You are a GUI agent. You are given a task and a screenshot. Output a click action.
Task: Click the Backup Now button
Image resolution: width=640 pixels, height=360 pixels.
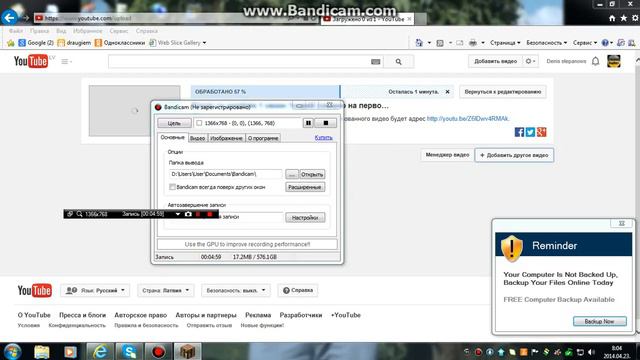click(600, 321)
